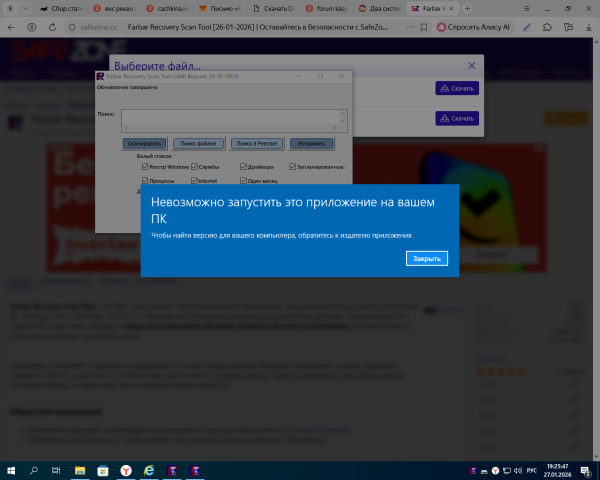This screenshot has height=480, width=600.
Task: Switch to the cachkina browser tab
Action: tap(167, 8)
